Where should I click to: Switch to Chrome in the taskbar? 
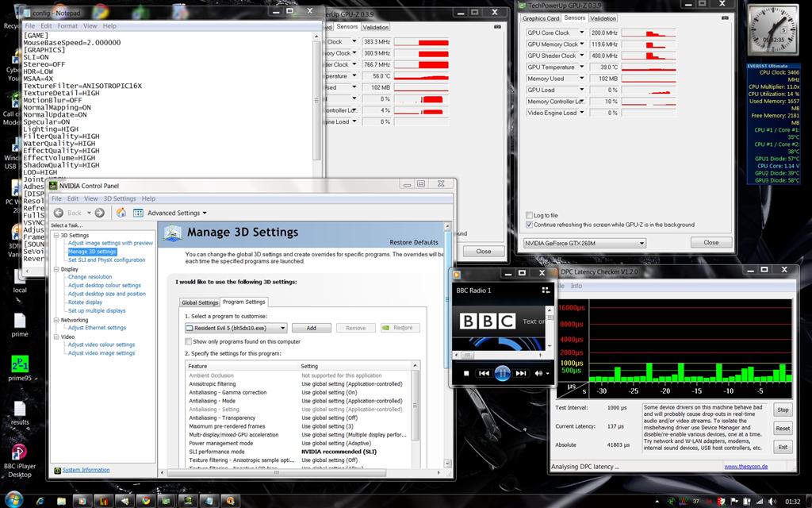[x=146, y=501]
